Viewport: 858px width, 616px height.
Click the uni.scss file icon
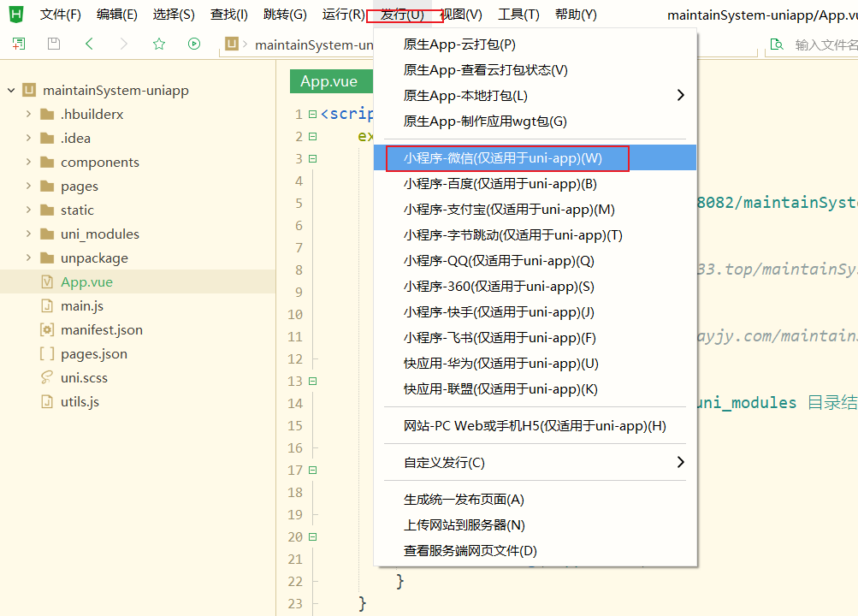[47, 377]
